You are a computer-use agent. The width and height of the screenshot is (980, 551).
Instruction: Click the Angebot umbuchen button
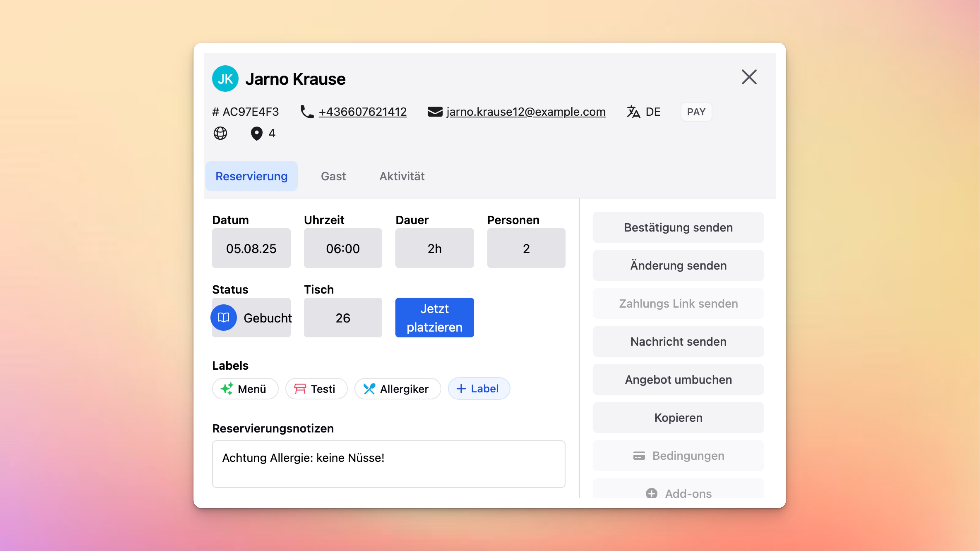[x=678, y=380]
